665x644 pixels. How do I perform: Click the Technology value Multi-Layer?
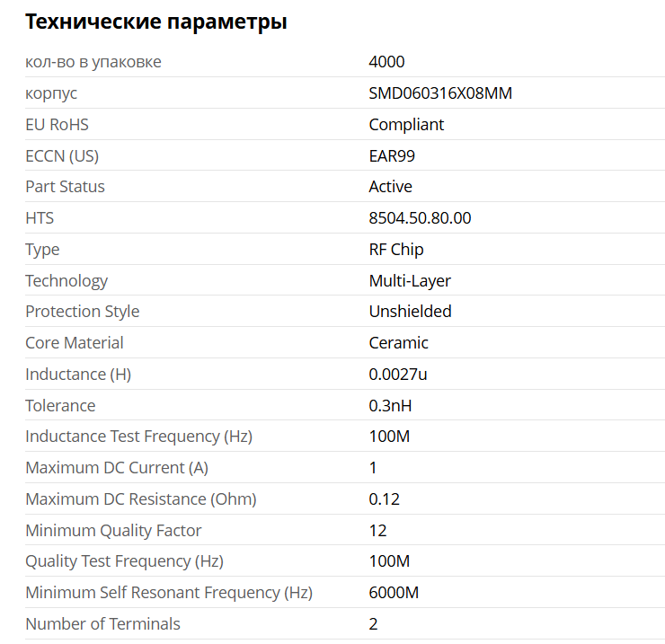410,281
